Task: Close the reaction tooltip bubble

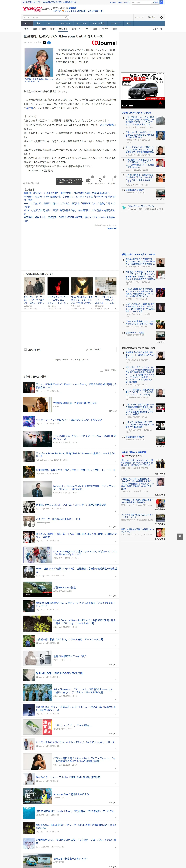Action: pos(80,180)
